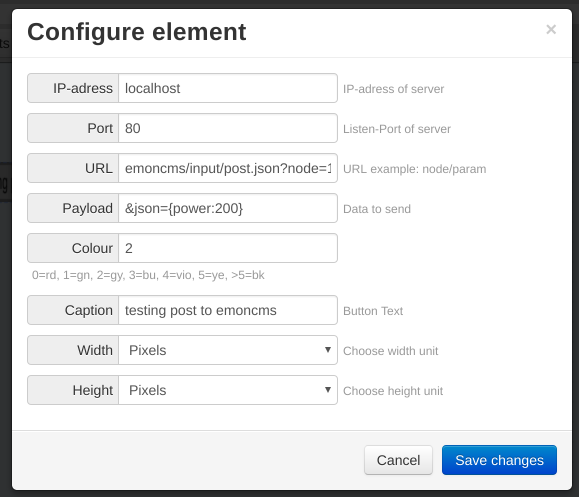Click the Cancel button
The image size is (579, 497).
point(398,460)
